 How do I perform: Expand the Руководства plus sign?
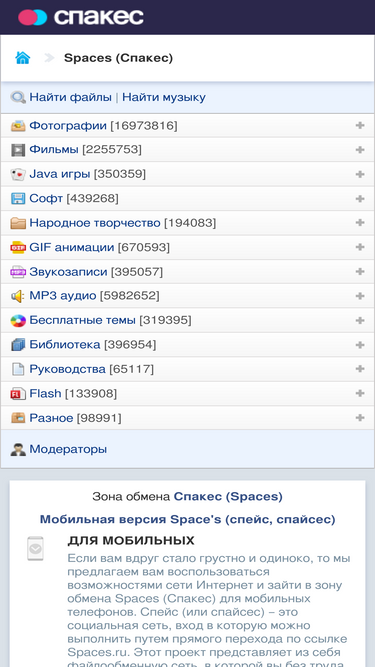360,369
